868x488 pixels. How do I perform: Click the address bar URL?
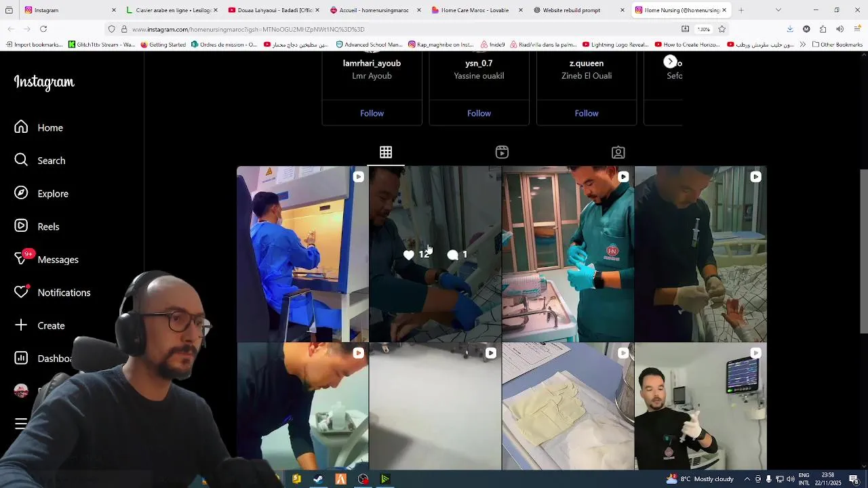[x=248, y=29]
